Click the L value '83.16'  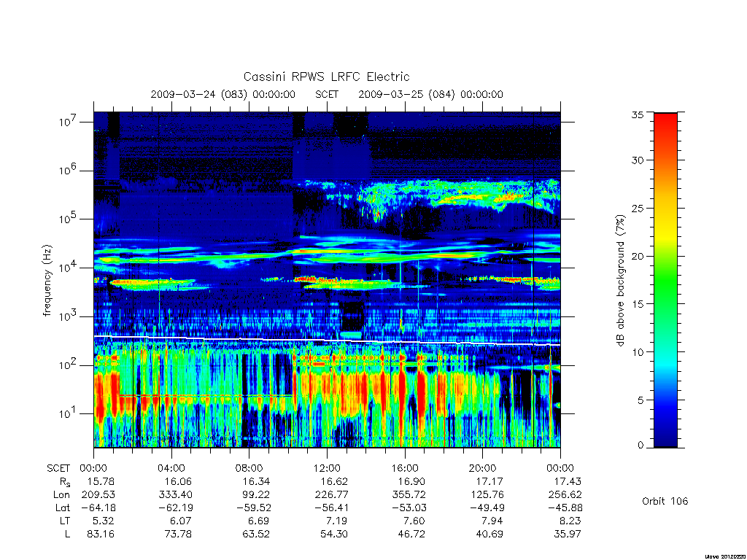(101, 534)
